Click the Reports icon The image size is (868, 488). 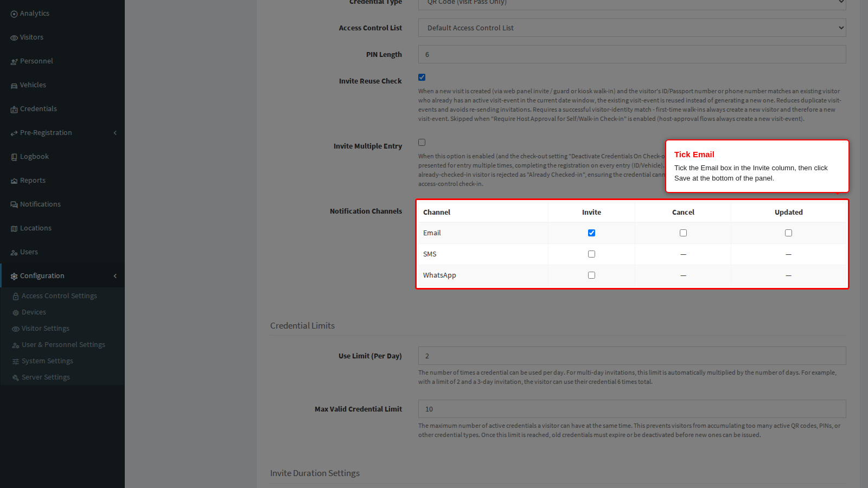(14, 181)
